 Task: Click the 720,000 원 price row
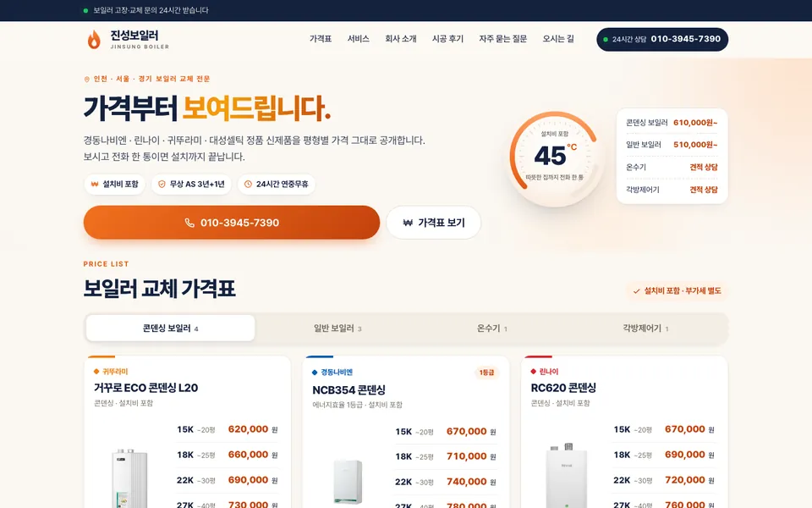[665, 480]
